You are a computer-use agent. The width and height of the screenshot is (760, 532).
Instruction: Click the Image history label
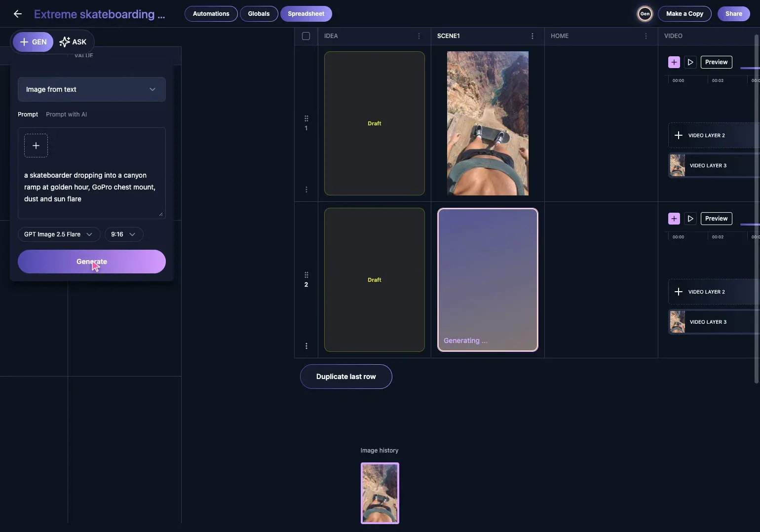380,451
